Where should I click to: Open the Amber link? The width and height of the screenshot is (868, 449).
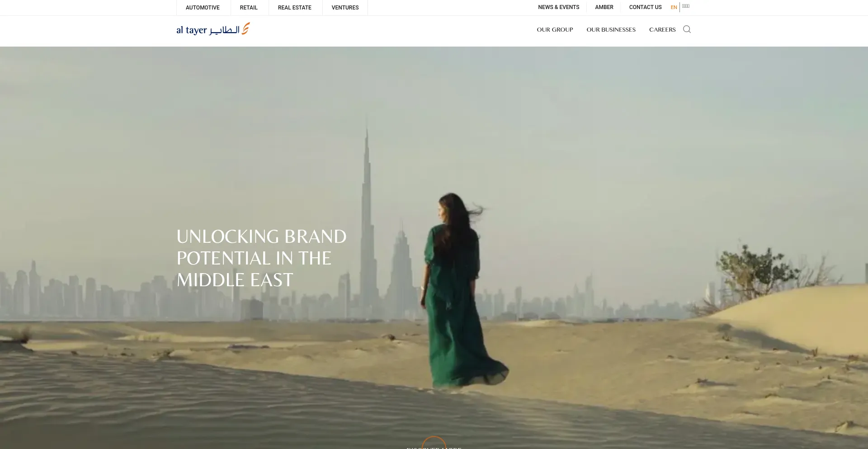pyautogui.click(x=604, y=7)
